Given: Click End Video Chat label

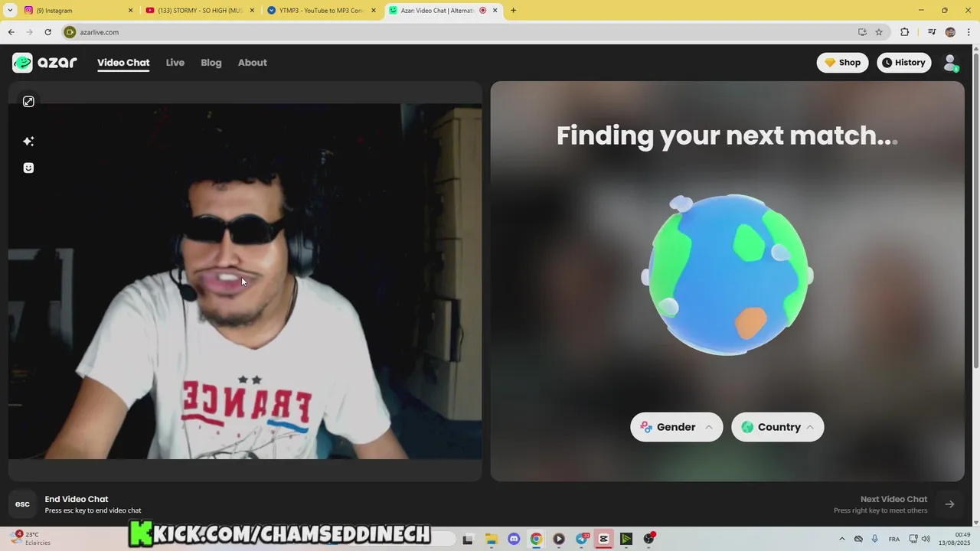Looking at the screenshot, I should [x=77, y=499].
